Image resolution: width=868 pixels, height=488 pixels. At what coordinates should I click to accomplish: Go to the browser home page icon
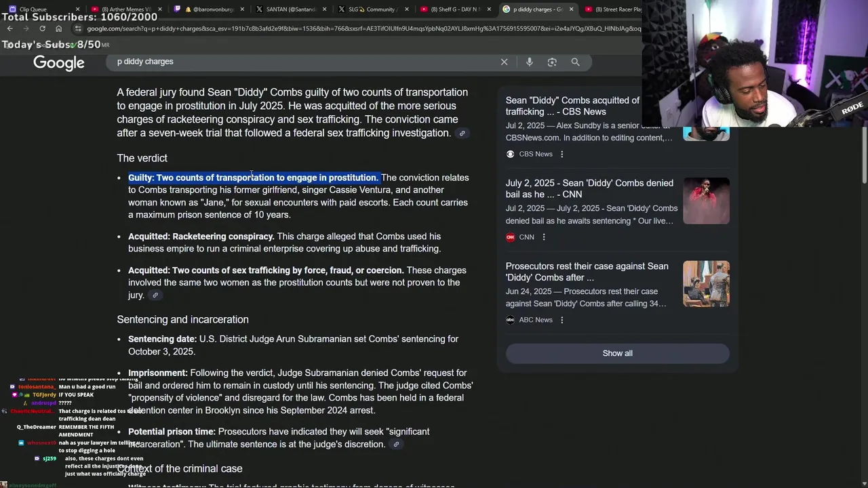click(x=58, y=28)
